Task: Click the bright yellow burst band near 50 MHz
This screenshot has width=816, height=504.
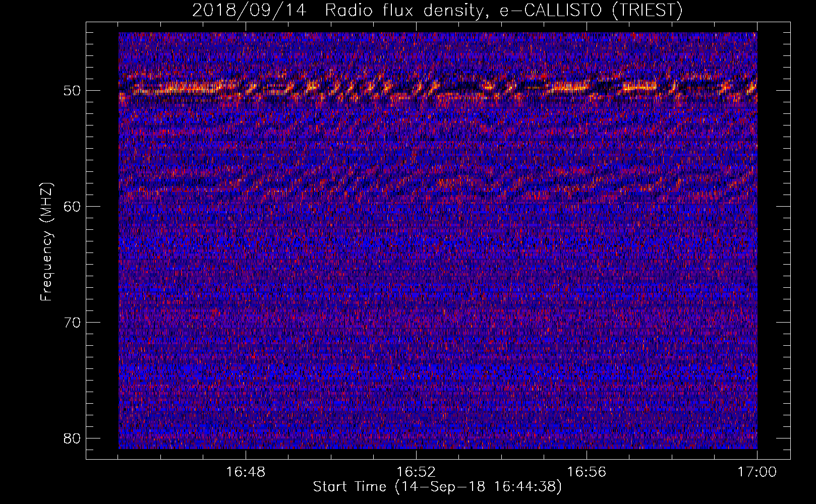Action: pyautogui.click(x=438, y=87)
